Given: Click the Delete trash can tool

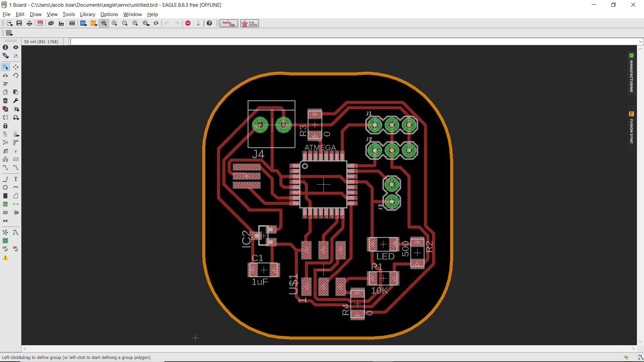Looking at the screenshot, I should 5,101.
